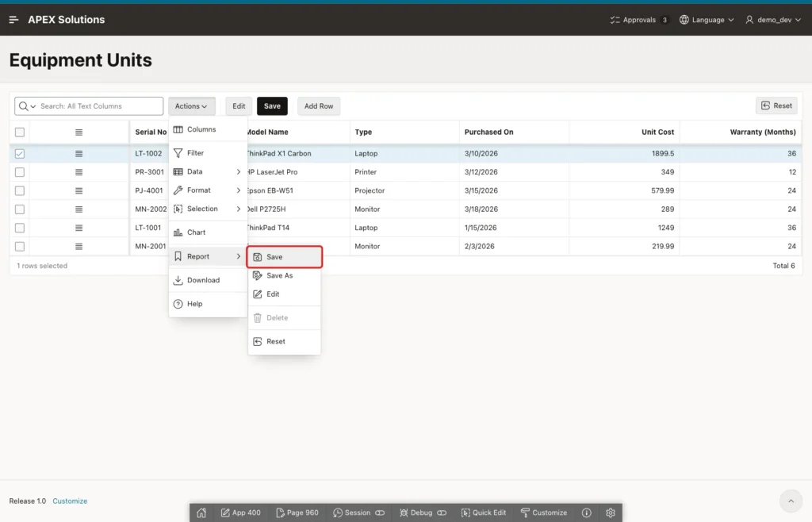Click the Customize link in the footer
Image resolution: width=812 pixels, height=522 pixels.
click(x=70, y=501)
